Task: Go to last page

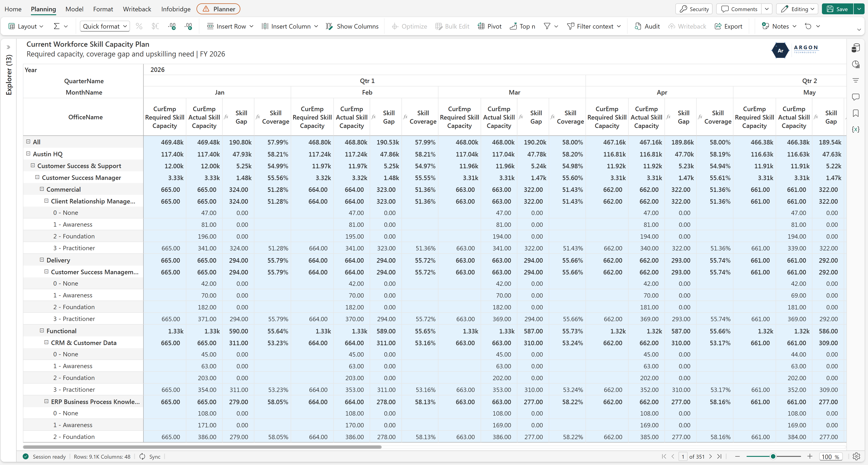Action: point(719,457)
